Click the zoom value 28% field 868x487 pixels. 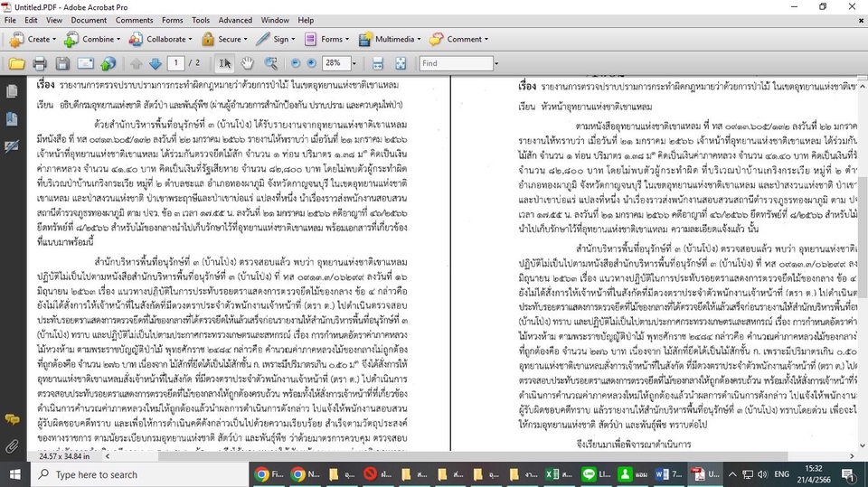tap(336, 63)
